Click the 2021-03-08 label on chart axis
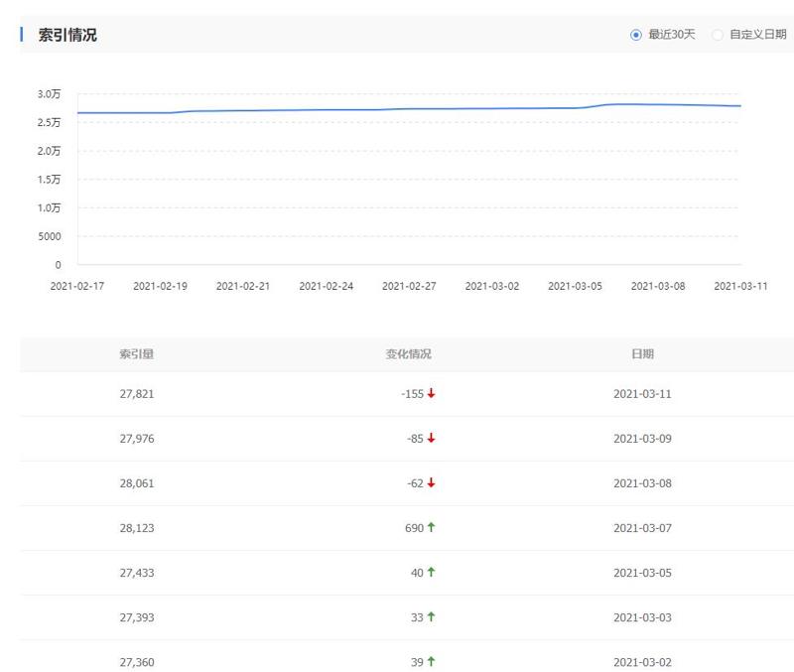 pos(658,286)
